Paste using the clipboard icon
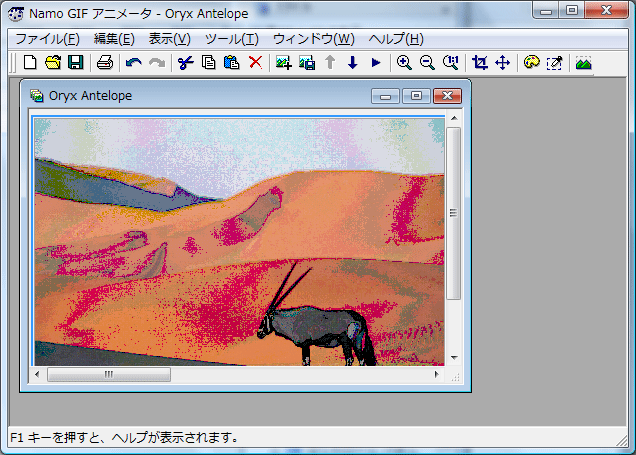This screenshot has width=636, height=455. point(232,63)
